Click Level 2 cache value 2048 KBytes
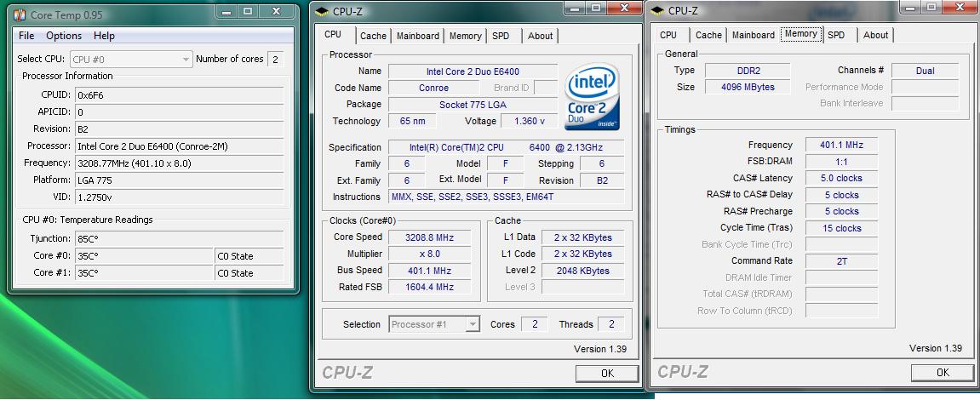The width and height of the screenshot is (980, 400). click(582, 271)
